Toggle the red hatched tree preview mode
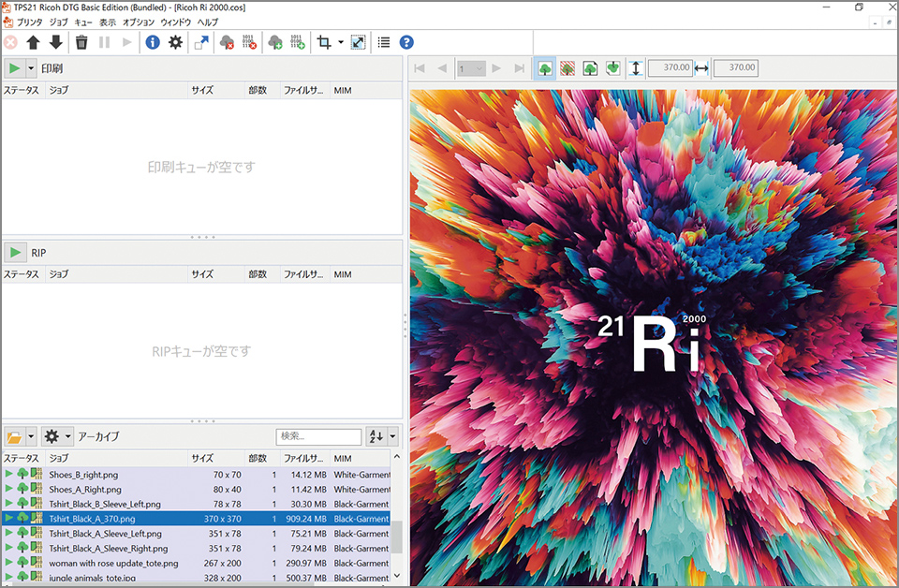899x588 pixels. click(567, 68)
